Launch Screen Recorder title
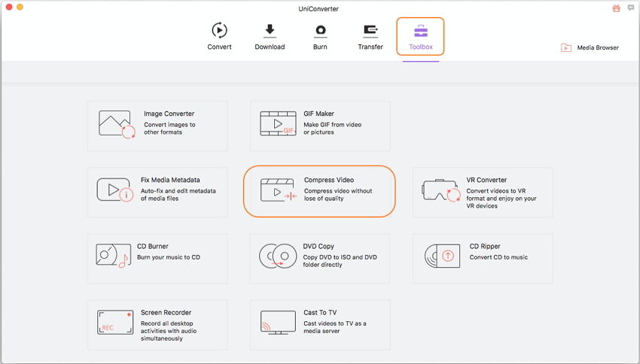The height and width of the screenshot is (364, 640). 166,313
